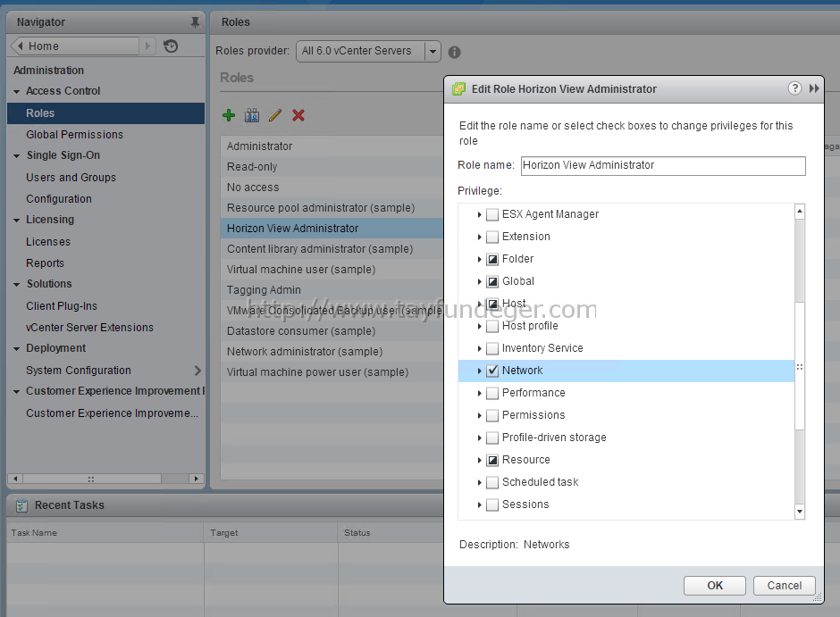
Task: Open help in the Edit Role dialog
Action: 794,88
